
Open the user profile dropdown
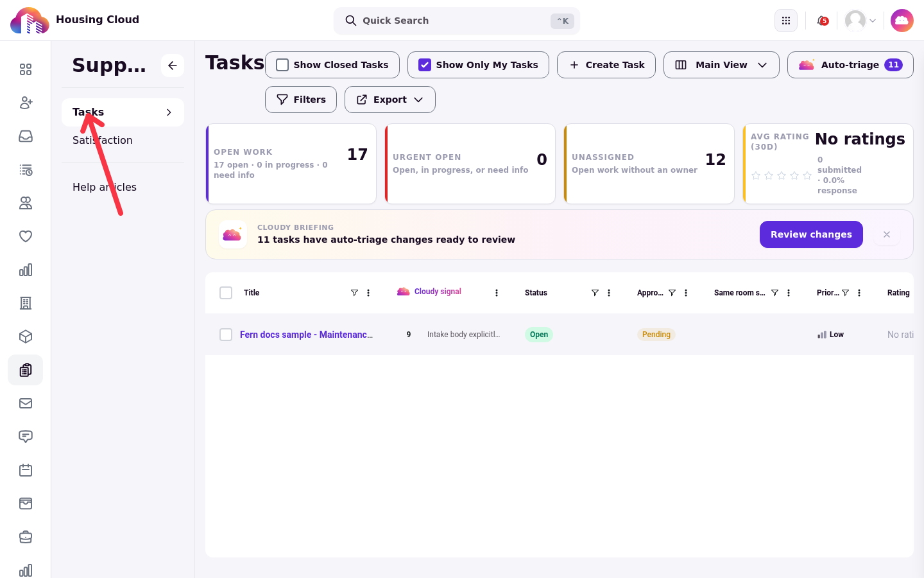pos(860,21)
